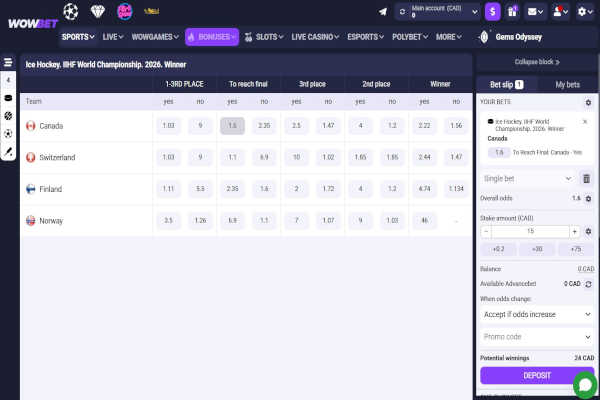Expand the Promo code field
The height and width of the screenshot is (400, 600).
(x=537, y=337)
